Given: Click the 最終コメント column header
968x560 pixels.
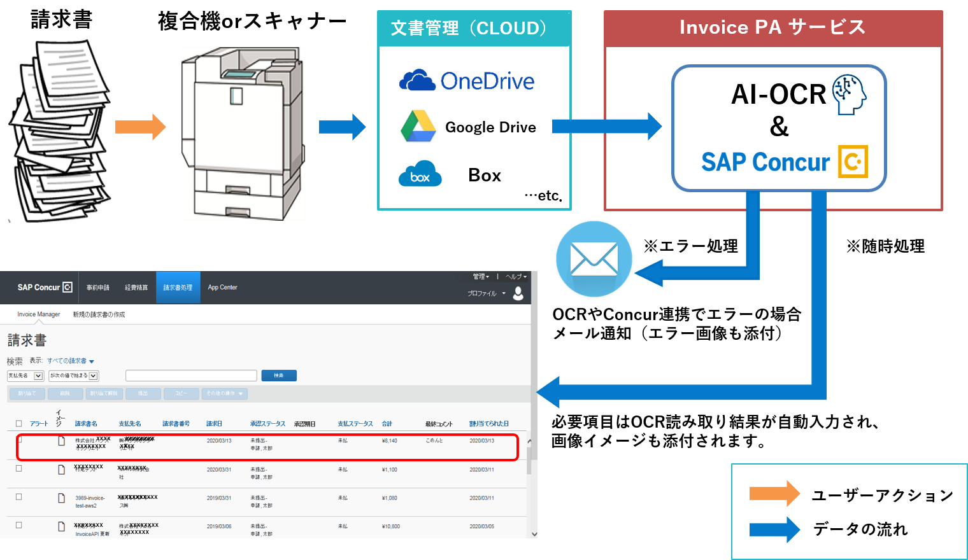Looking at the screenshot, I should [439, 424].
